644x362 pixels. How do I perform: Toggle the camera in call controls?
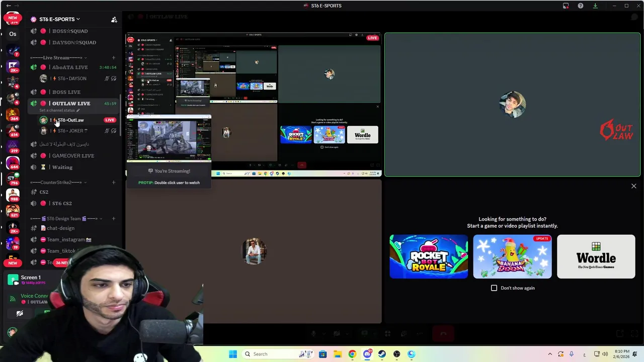337,333
